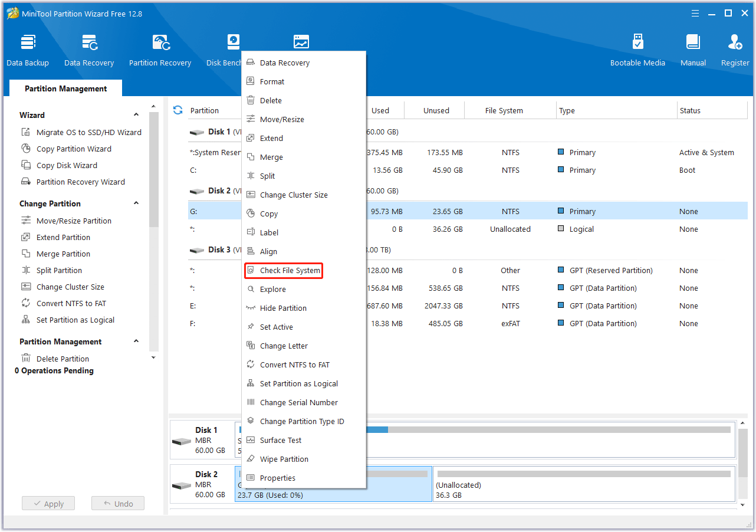Click Split Partition in sidebar
The image size is (756, 532).
point(51,270)
